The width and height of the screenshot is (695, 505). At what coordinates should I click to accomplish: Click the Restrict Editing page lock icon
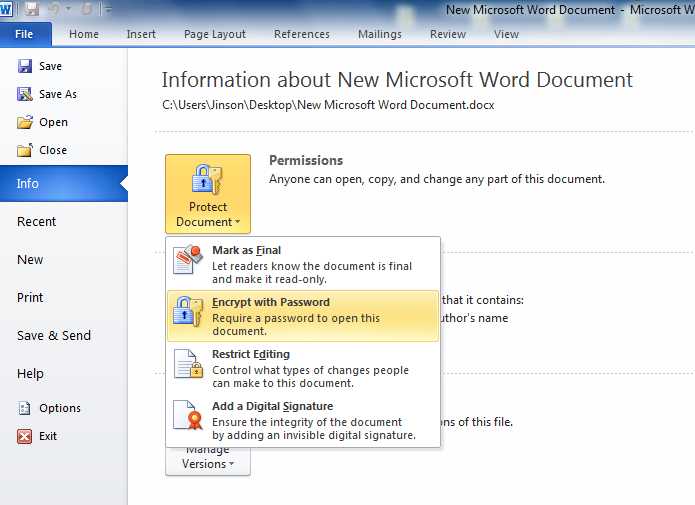coord(188,363)
